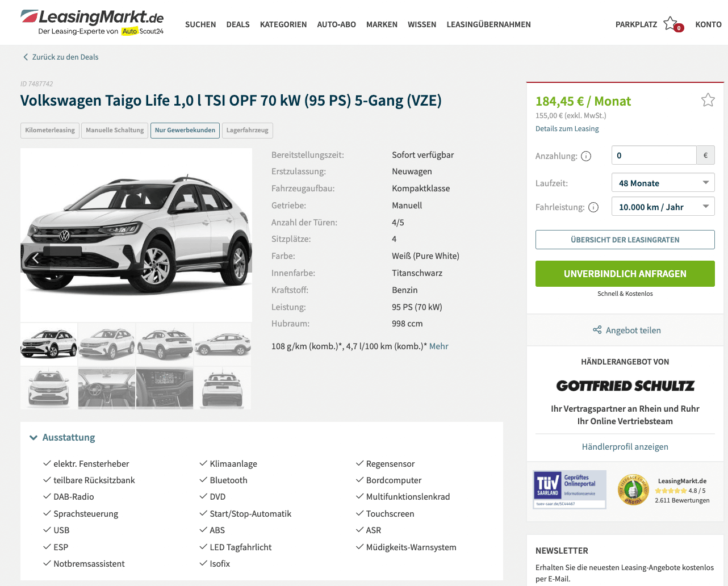Click the 'Klimaanlage' equipment entry

pos(233,464)
